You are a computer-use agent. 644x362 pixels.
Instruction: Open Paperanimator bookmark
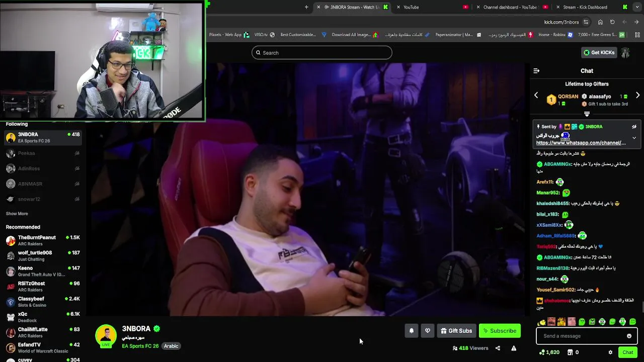[x=458, y=35]
